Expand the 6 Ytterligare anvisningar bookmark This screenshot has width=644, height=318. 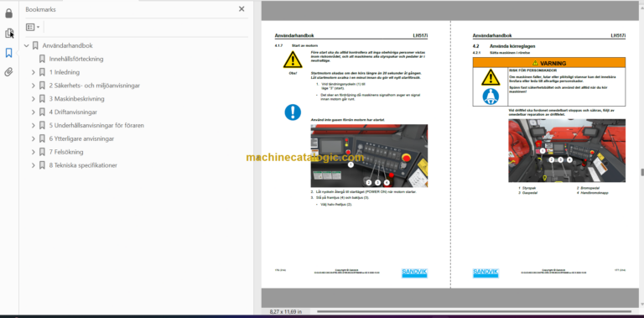34,139
